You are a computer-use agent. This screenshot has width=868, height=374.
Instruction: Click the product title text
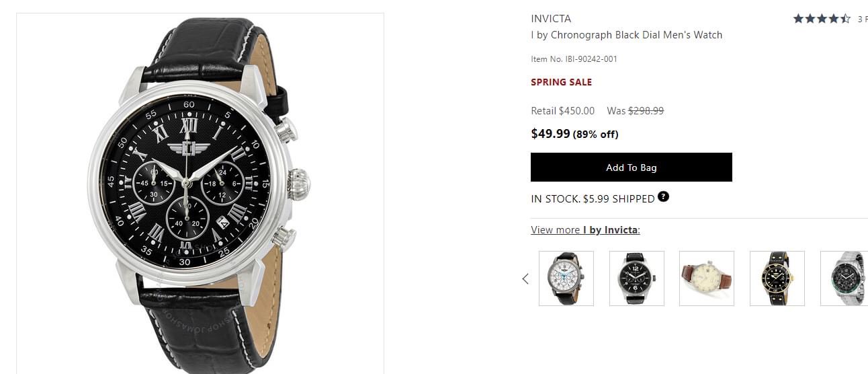pyautogui.click(x=626, y=35)
